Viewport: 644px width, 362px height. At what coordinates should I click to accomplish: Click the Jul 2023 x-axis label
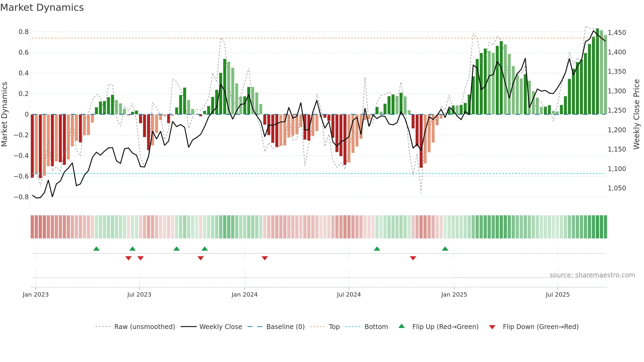[x=139, y=294]
